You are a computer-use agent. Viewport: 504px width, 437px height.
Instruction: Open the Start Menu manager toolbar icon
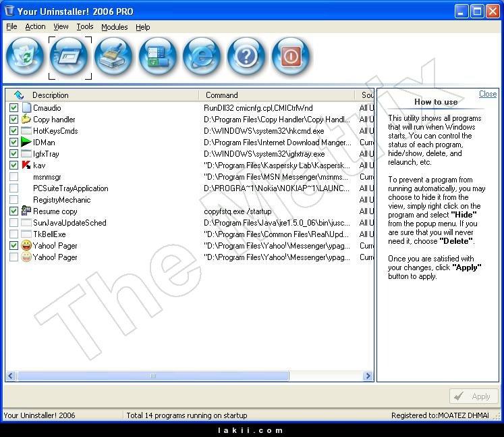tap(158, 57)
